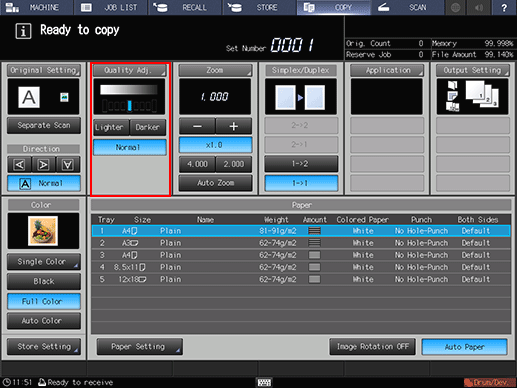Image resolution: width=517 pixels, height=388 pixels.
Task: Select the right-facing original direction icon
Action: coord(43,165)
